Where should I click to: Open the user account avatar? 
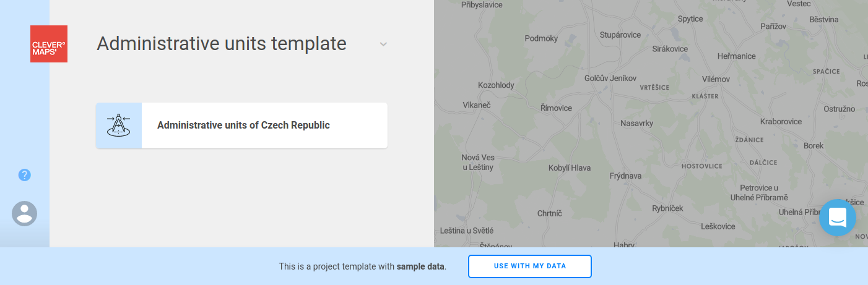coord(25,213)
